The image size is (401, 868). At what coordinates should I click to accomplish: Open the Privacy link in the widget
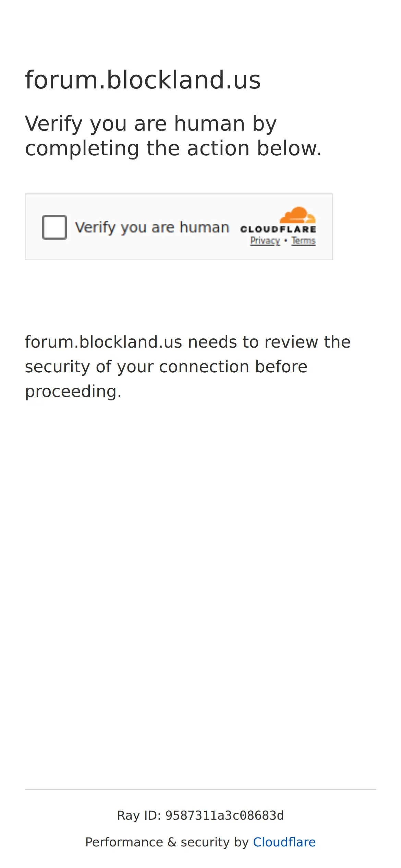click(265, 241)
